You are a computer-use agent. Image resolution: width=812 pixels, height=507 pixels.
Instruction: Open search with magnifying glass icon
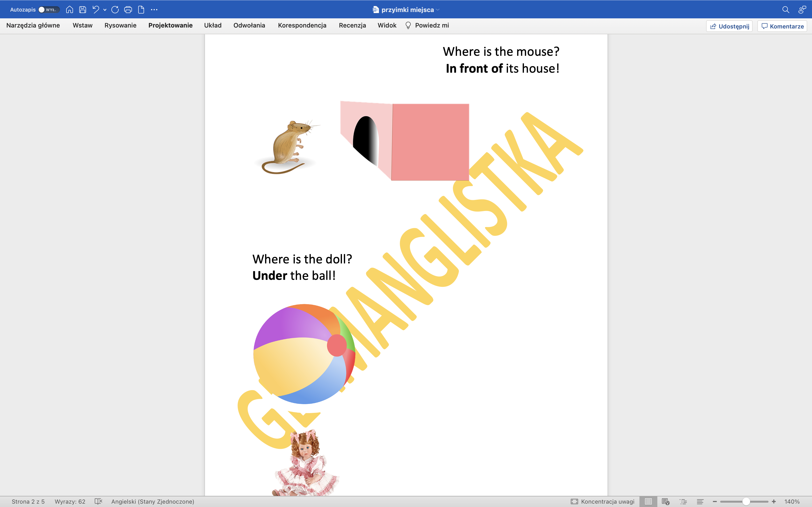785,10
